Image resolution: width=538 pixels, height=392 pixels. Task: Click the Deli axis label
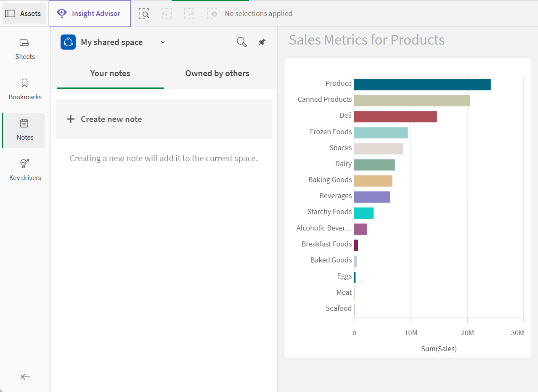(x=346, y=115)
